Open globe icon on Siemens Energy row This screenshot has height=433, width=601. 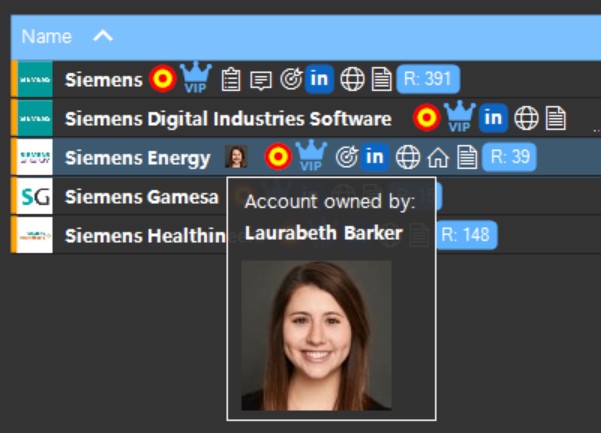408,157
